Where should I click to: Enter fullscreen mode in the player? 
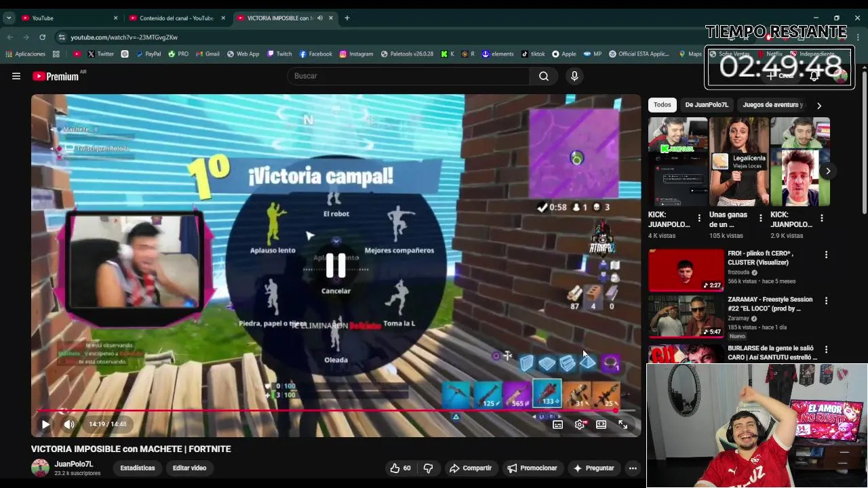click(x=623, y=424)
